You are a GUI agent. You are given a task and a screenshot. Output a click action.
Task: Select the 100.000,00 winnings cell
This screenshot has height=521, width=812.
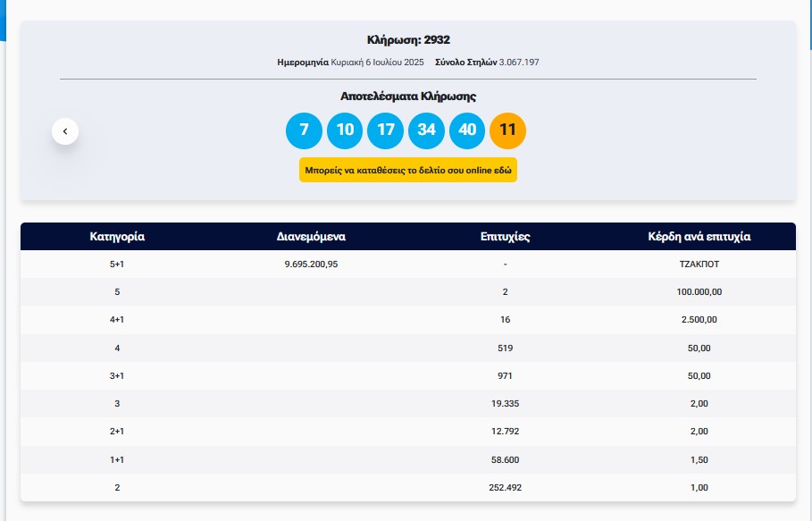[x=699, y=292]
